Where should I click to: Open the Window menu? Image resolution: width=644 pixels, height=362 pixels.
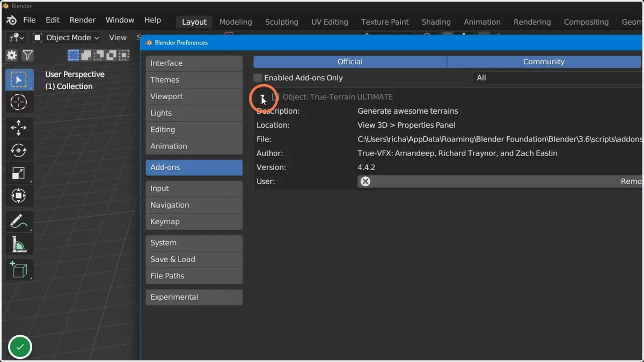(120, 20)
